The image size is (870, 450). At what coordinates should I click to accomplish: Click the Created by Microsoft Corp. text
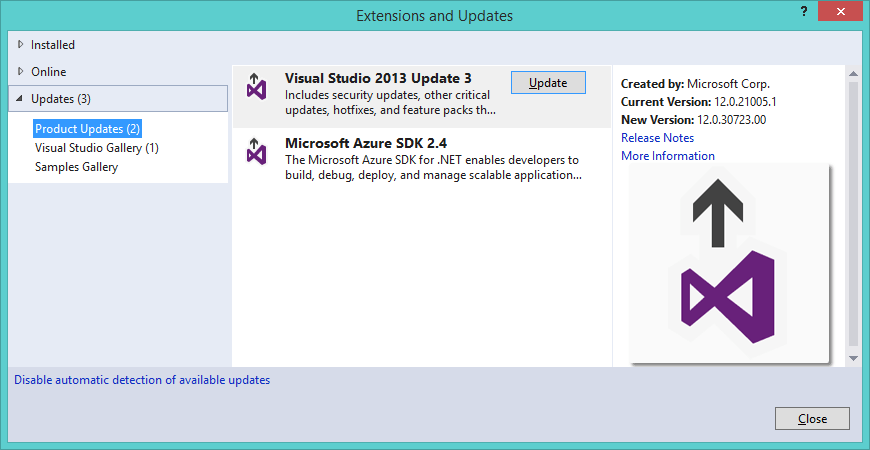point(695,84)
